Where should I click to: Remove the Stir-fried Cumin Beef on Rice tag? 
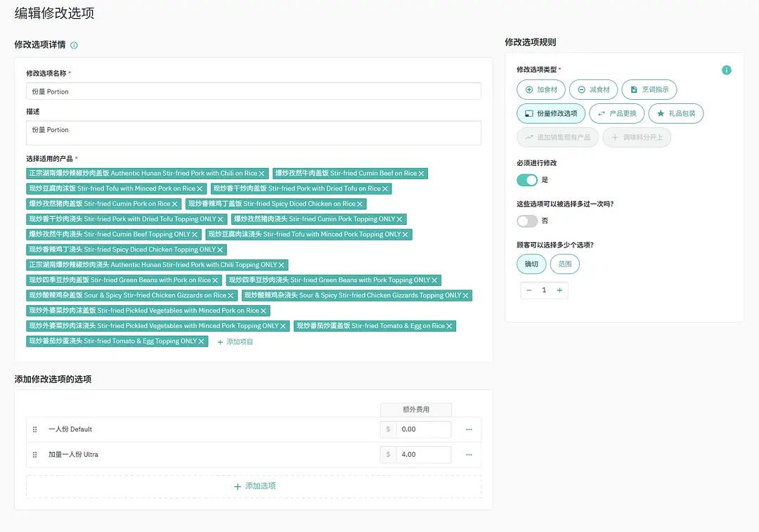coord(422,174)
